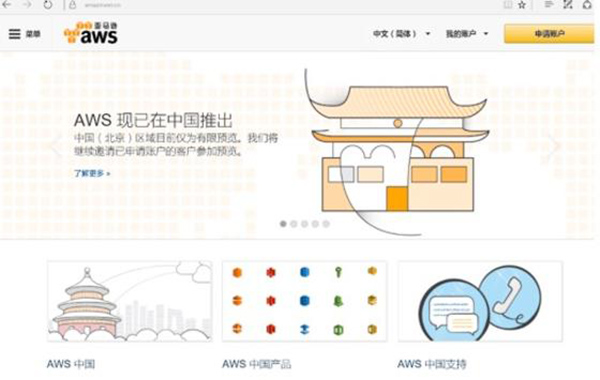Select the third carousel dot
This screenshot has width=600, height=380.
tap(305, 224)
